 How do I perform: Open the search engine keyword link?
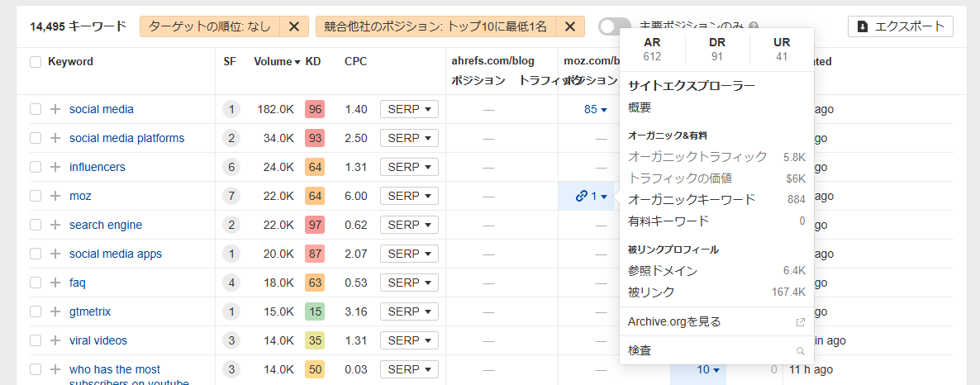click(x=106, y=225)
